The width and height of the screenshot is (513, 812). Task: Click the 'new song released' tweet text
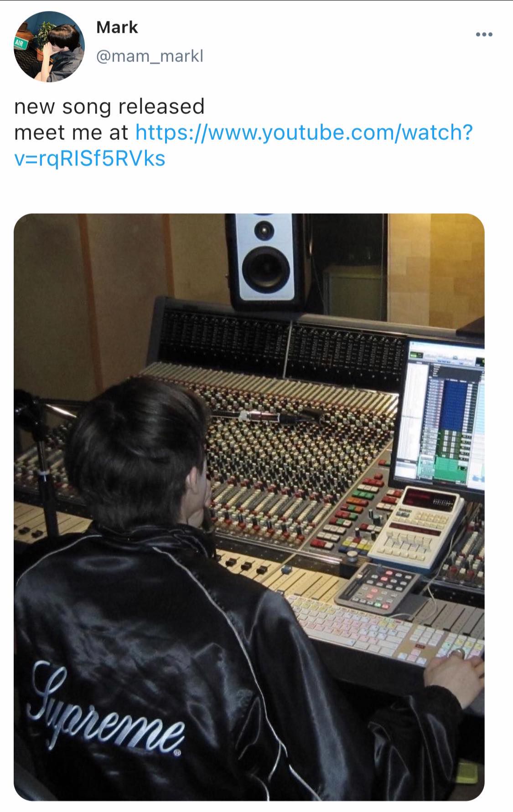point(109,106)
